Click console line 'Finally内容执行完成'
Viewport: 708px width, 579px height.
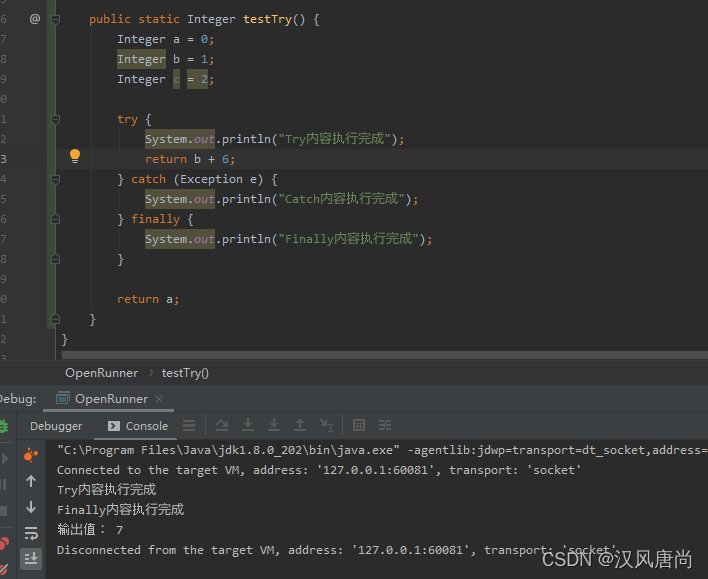[121, 510]
